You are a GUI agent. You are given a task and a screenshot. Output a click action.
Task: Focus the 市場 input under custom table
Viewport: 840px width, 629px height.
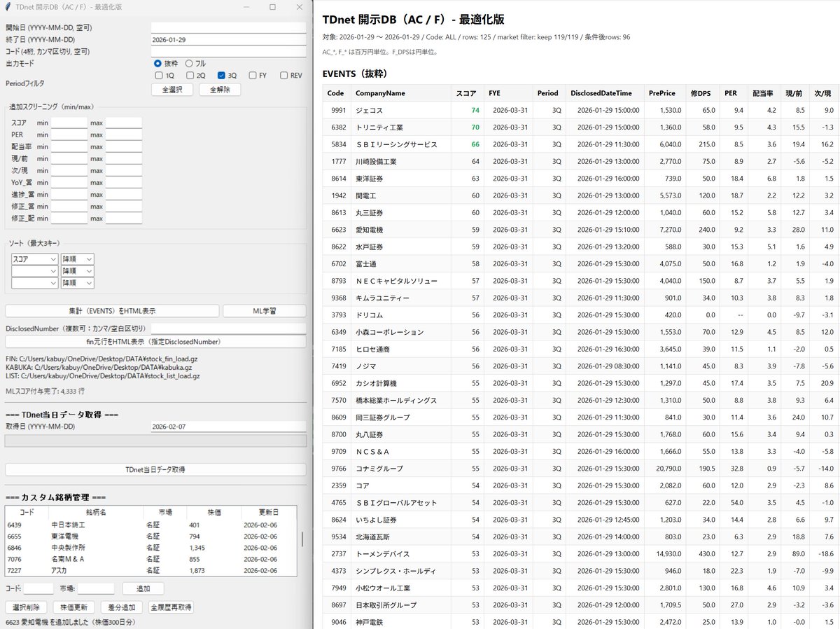click(x=96, y=588)
